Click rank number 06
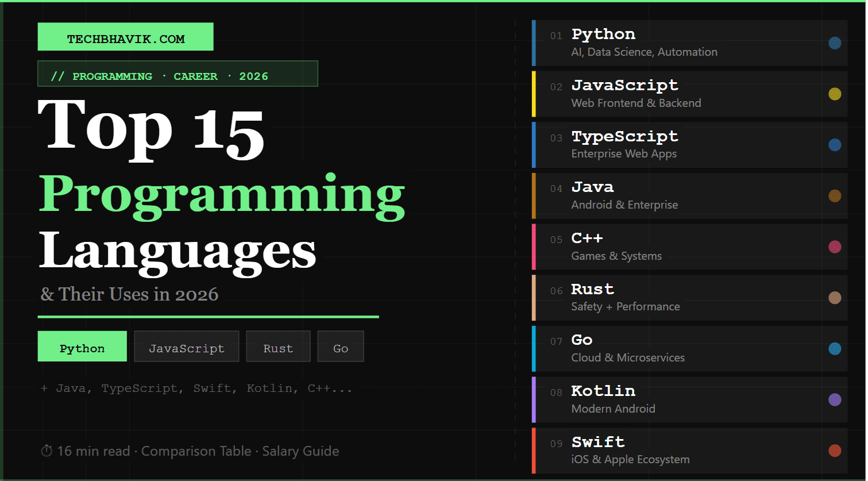The image size is (868, 481). (x=556, y=291)
